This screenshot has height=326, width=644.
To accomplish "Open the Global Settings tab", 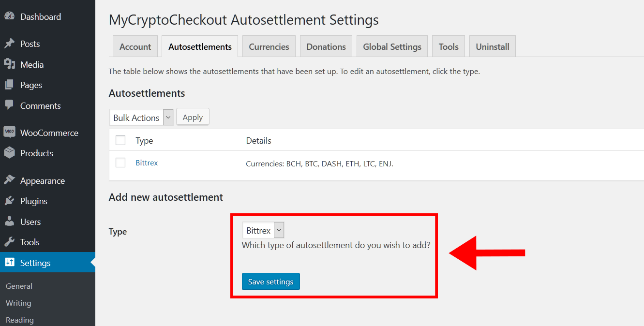I will tap(392, 46).
